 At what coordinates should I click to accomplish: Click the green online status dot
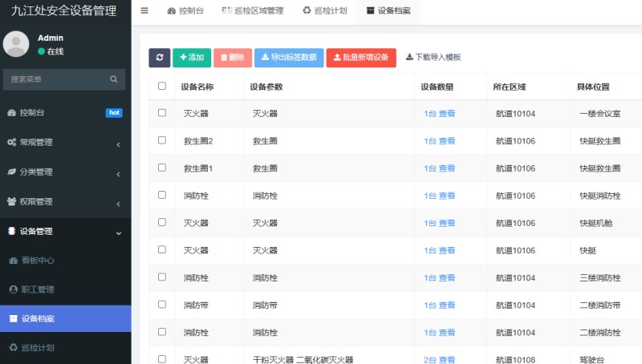pos(41,51)
